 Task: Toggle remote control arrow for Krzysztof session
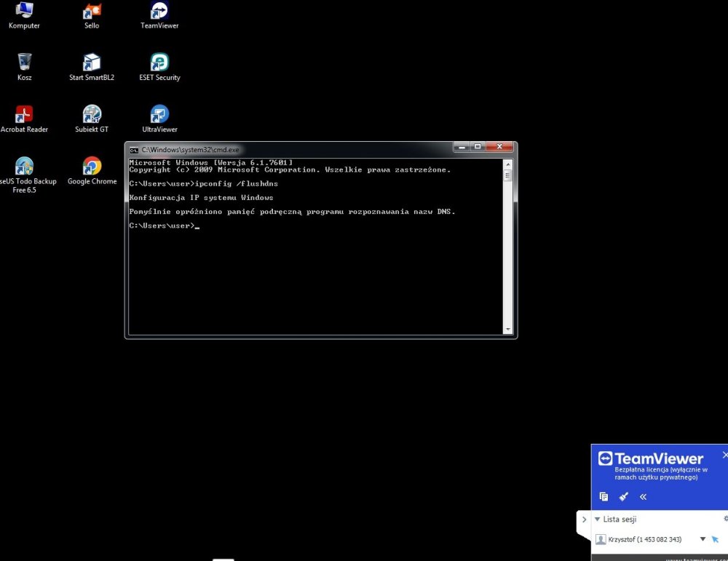click(715, 539)
